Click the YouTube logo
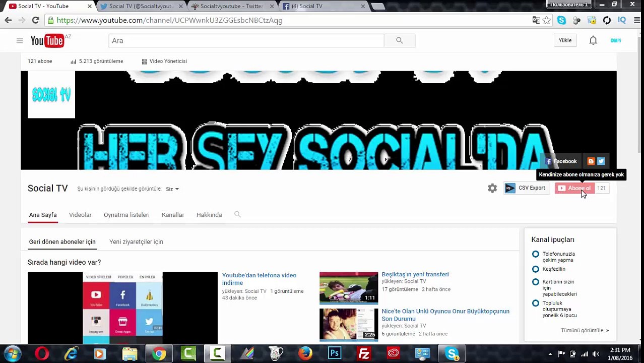Viewport: 644px width, 363px height. pyautogui.click(x=47, y=41)
